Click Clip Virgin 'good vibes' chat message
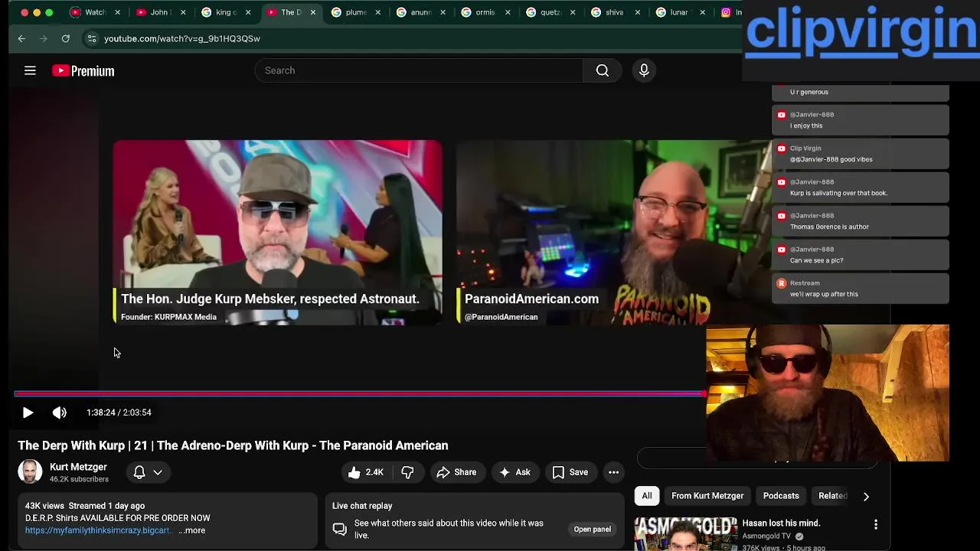Viewport: 980px width, 551px height. [861, 154]
